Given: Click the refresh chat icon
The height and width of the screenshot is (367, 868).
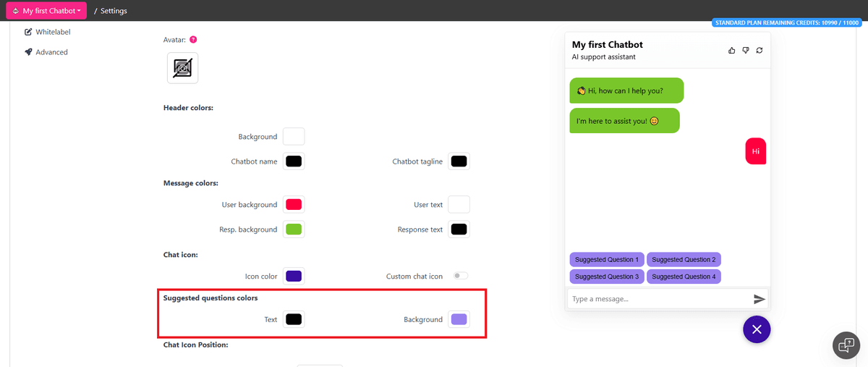Looking at the screenshot, I should [x=759, y=50].
